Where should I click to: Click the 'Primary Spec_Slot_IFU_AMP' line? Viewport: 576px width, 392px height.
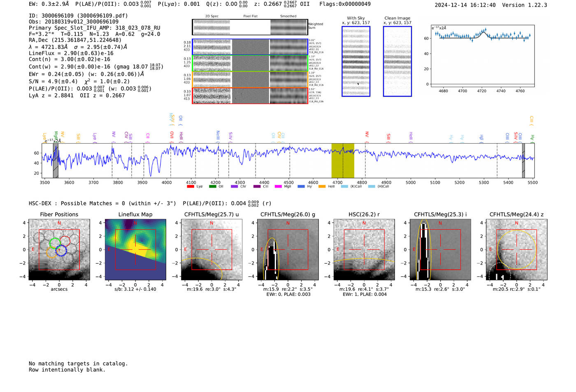[x=95, y=28]
